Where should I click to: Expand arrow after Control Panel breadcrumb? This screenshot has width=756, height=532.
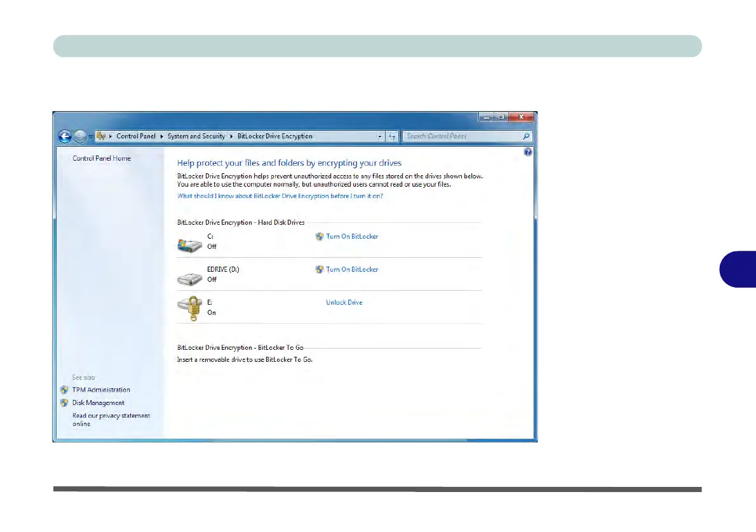pos(161,136)
